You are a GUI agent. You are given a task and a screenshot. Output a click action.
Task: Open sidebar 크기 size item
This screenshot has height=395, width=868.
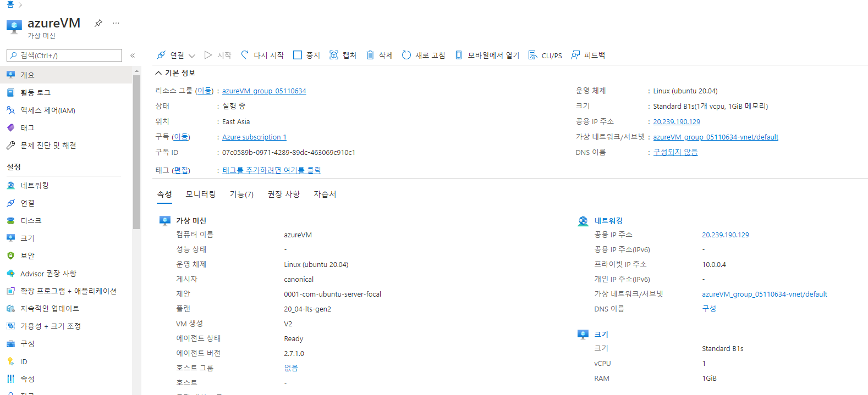pos(66,238)
